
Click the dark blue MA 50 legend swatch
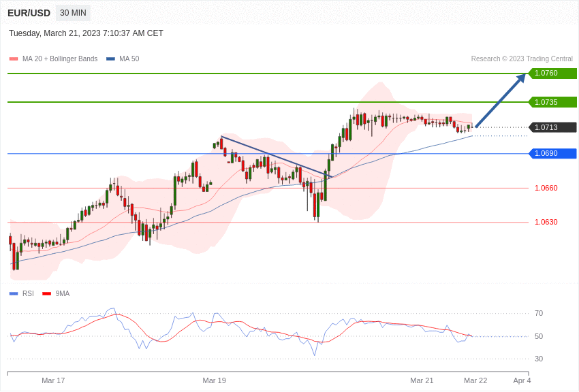(110, 59)
